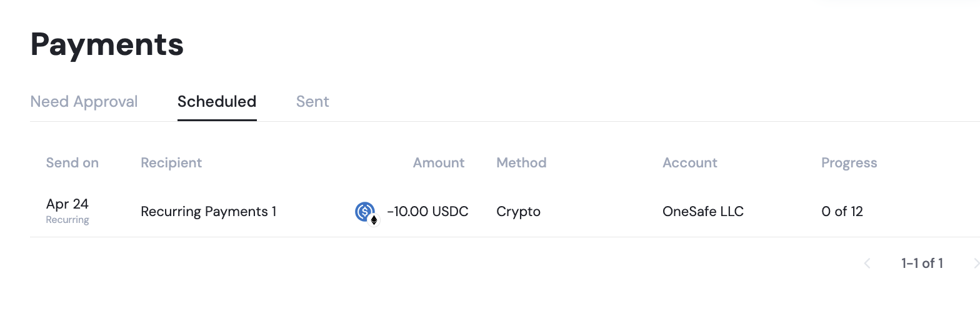Click the 0 of 12 progress value
Screen dimensions: 980x336
(x=842, y=212)
